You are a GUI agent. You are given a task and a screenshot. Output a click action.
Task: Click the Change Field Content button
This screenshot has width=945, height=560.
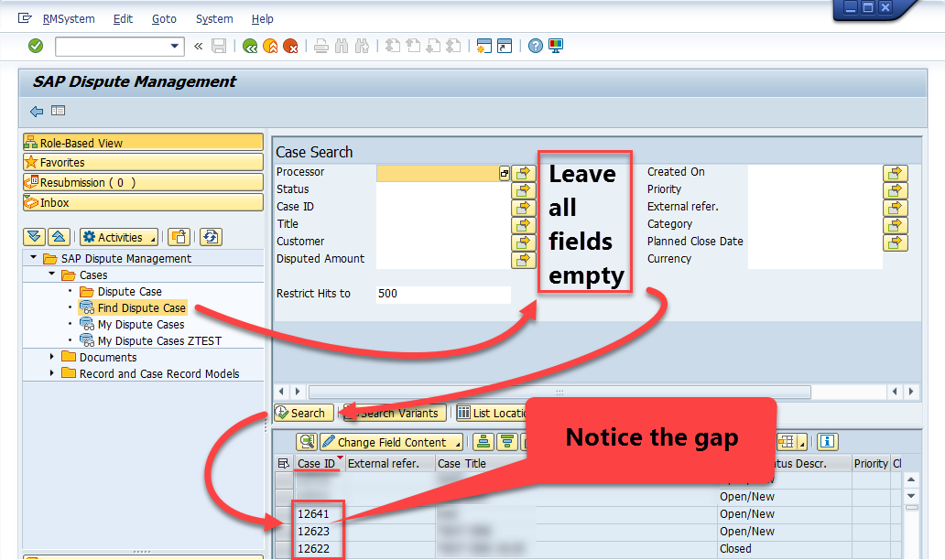(x=392, y=442)
